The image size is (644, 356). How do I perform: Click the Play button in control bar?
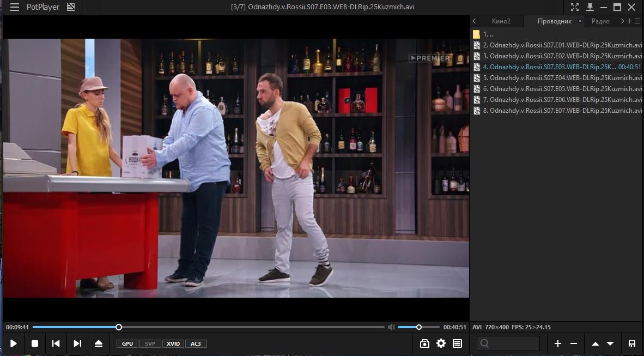(14, 343)
